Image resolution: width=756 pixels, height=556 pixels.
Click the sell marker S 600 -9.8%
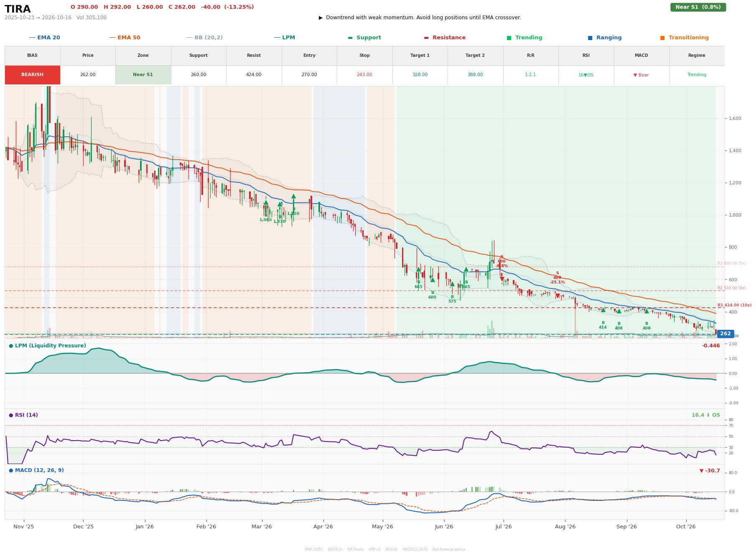click(502, 279)
